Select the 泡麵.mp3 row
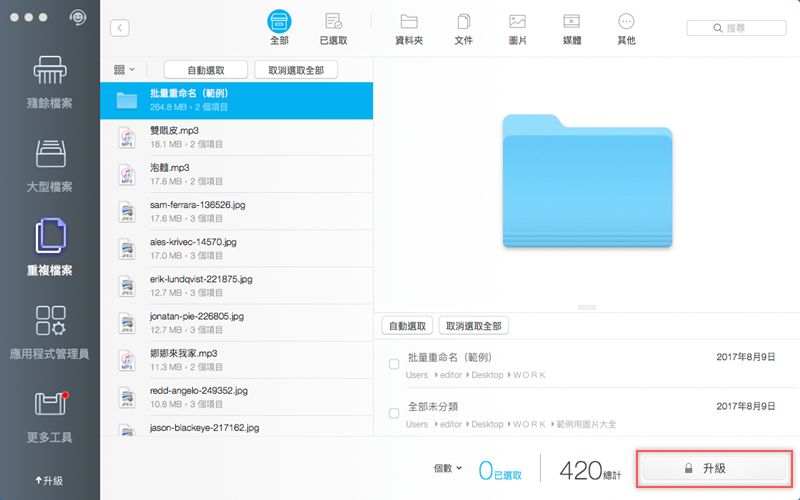Screen dimensions: 800x500 coord(236,174)
